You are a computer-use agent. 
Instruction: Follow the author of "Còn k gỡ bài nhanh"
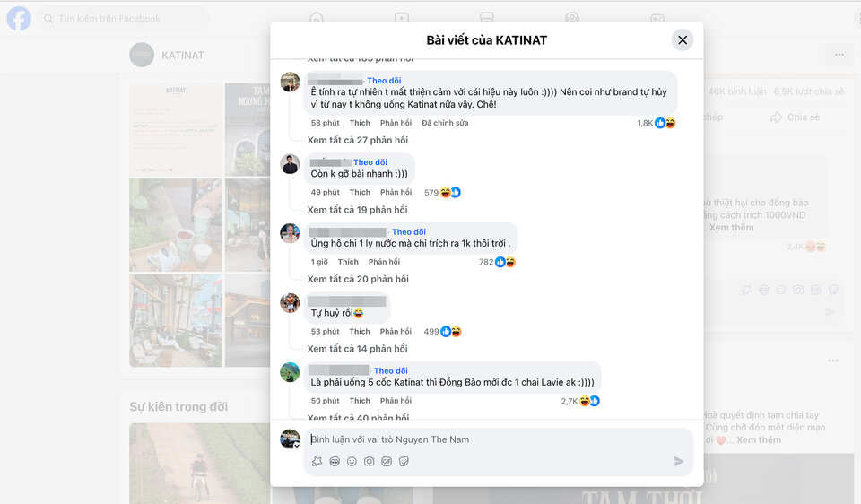(x=370, y=162)
